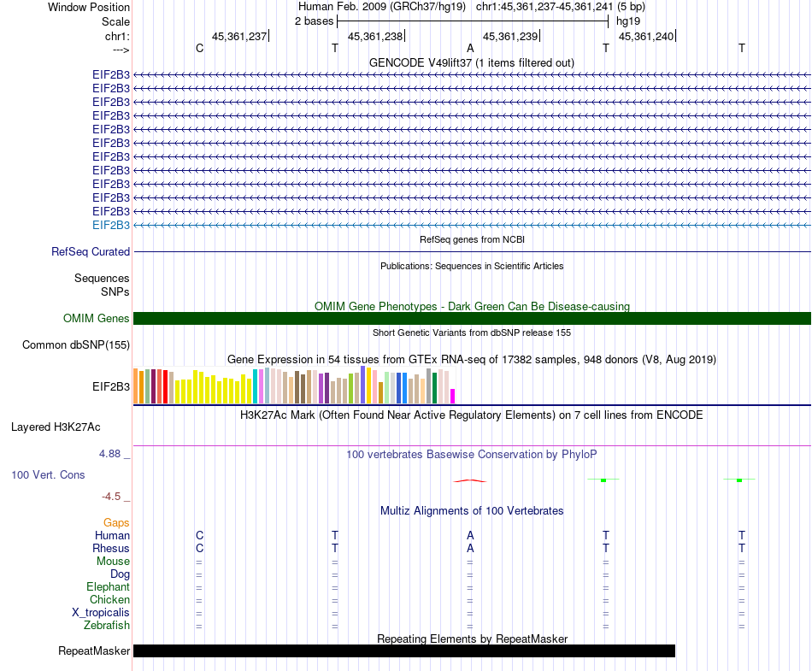Click the Rhesus alignment row label
This screenshot has width=812, height=671.
(x=111, y=548)
